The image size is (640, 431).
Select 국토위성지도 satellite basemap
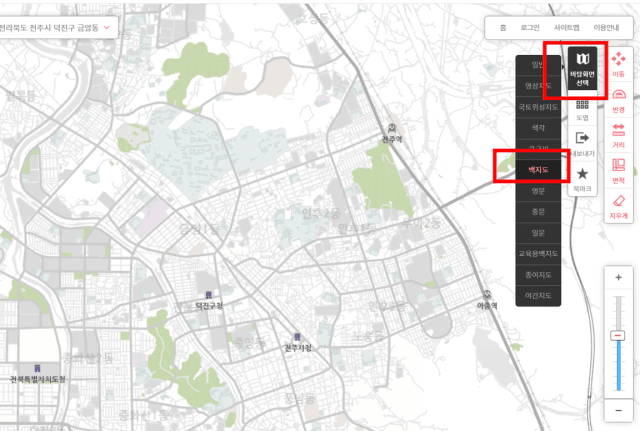tap(538, 107)
